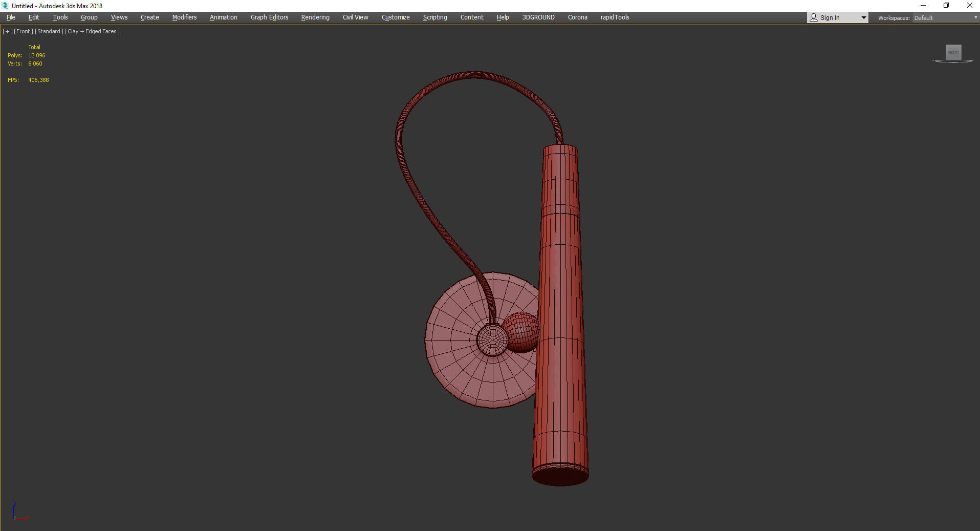Open the [Standard] viewport shading menu

[x=49, y=31]
